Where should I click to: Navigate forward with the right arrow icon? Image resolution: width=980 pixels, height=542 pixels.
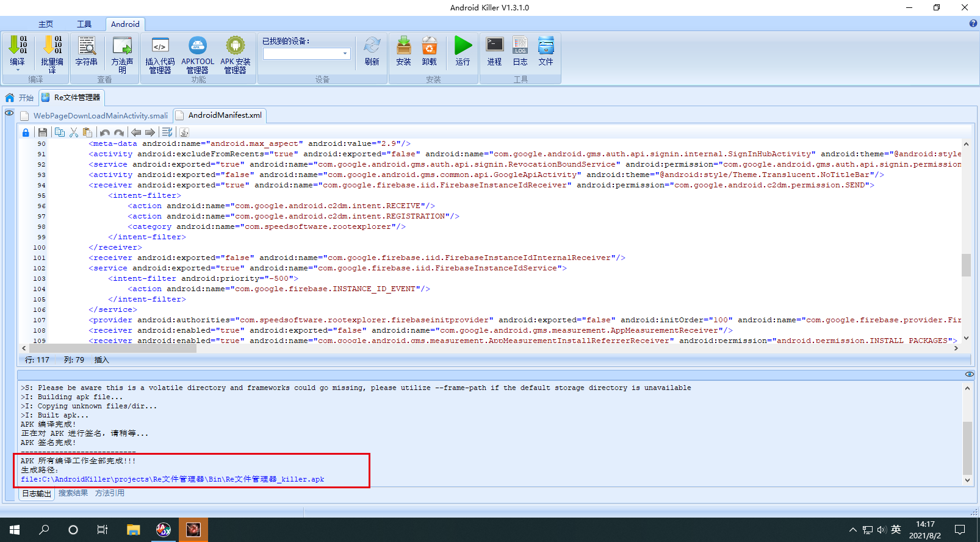point(150,132)
